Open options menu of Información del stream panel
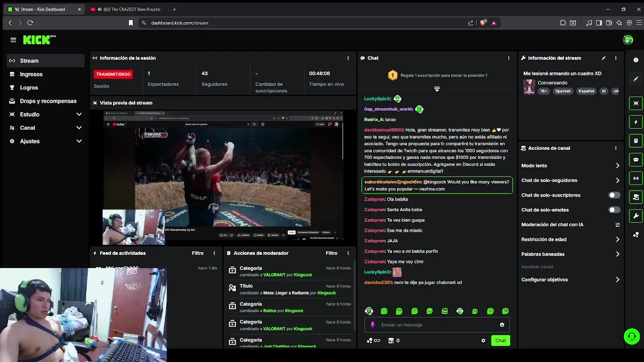The width and height of the screenshot is (644, 362). point(615,58)
